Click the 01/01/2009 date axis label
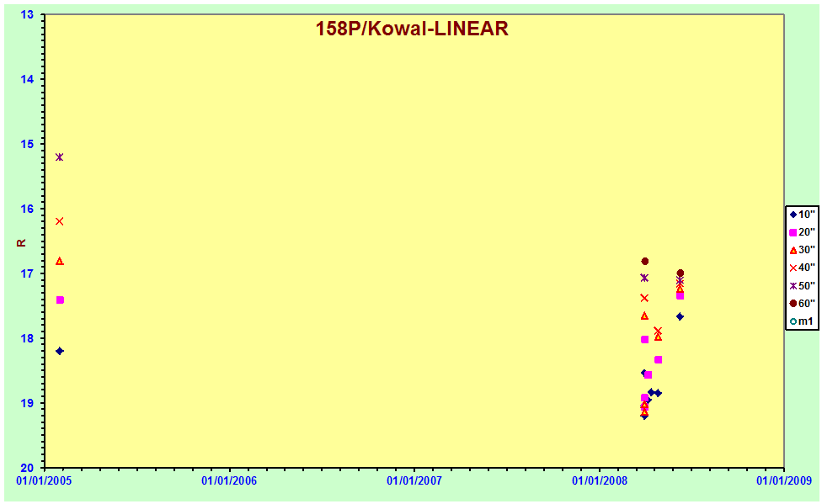This screenshot has width=822, height=504. point(784,480)
